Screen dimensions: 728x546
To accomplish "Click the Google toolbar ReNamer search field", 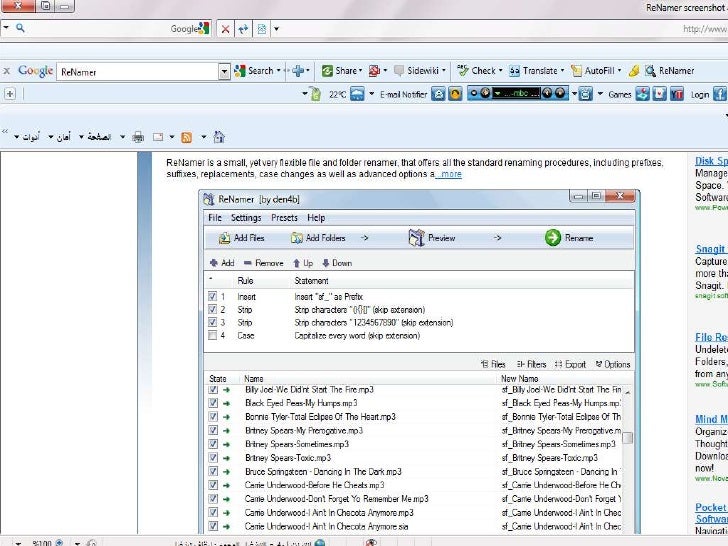I will [x=138, y=72].
